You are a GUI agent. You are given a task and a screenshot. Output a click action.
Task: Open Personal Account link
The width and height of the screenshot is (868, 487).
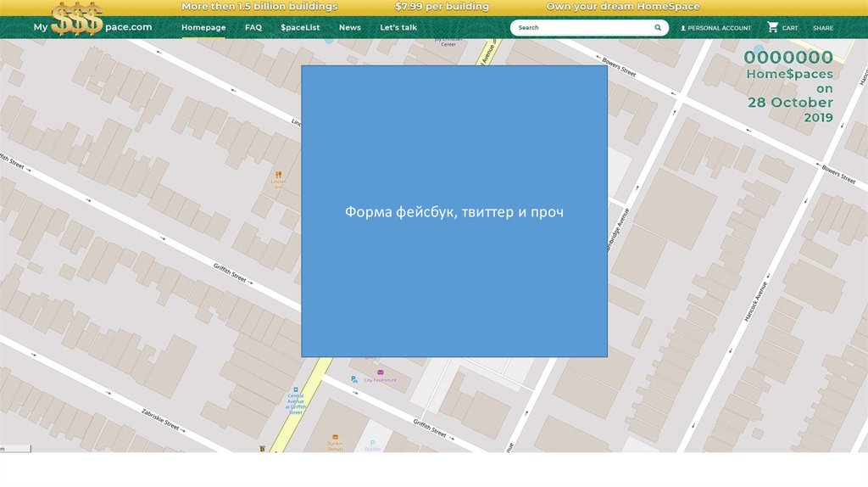719,28
